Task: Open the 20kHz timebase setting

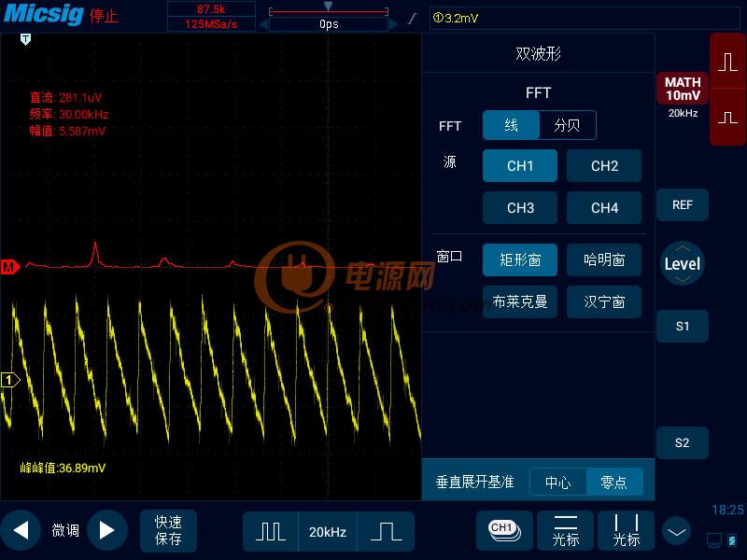Action: click(328, 531)
